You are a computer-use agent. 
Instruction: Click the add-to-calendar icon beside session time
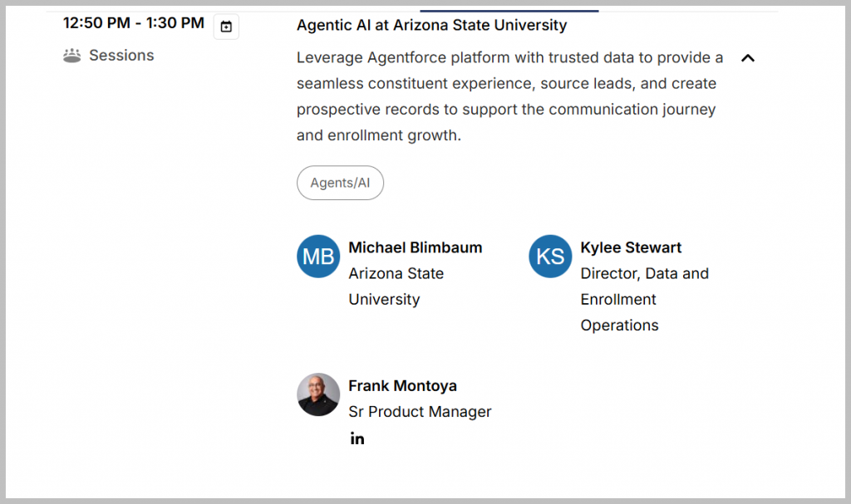click(x=226, y=27)
